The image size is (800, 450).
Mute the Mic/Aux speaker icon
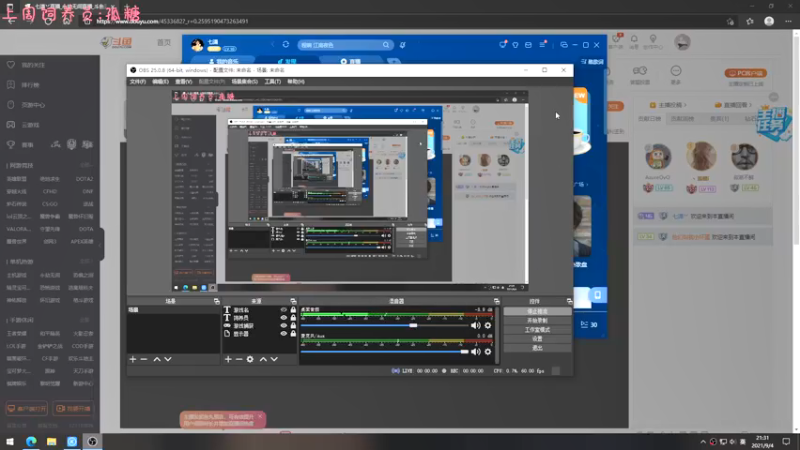476,352
